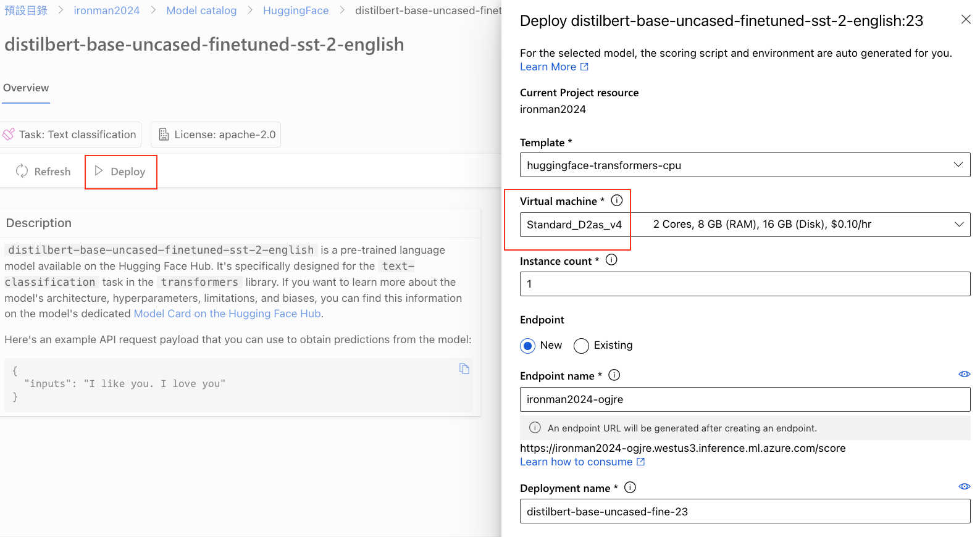Viewport: 980px width, 537px height.
Task: Go to 預設目錄 breadcrumb
Action: click(26, 10)
